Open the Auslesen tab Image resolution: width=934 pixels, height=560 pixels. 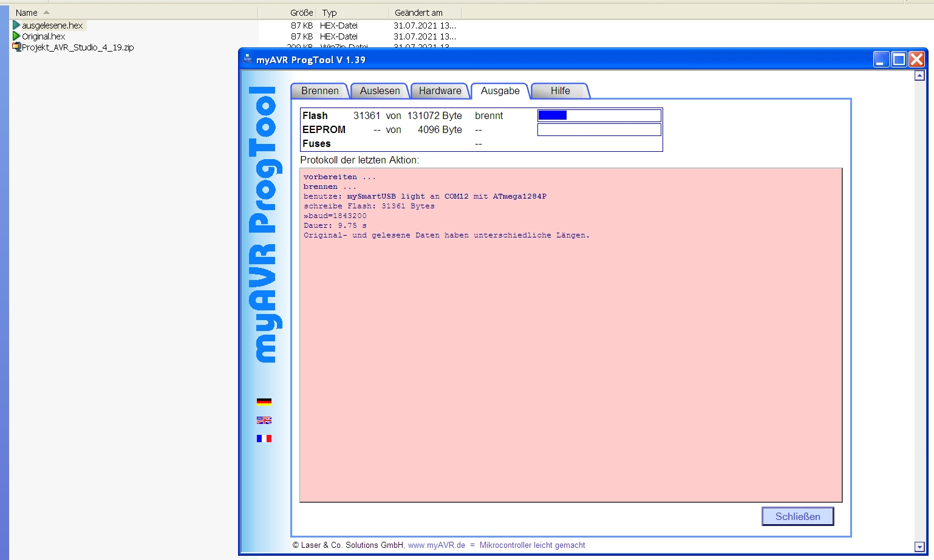(380, 91)
